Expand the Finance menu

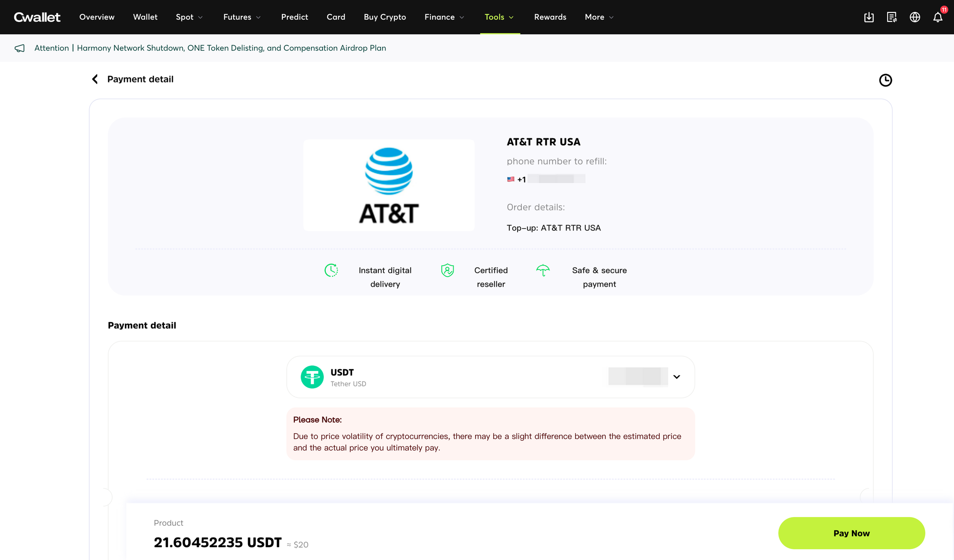(444, 17)
